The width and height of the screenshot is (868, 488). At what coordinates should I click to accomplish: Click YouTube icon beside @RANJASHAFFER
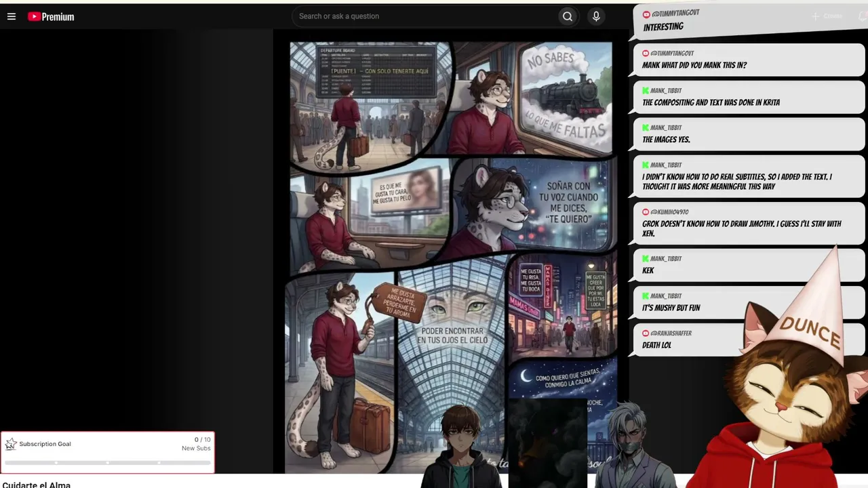pos(646,333)
